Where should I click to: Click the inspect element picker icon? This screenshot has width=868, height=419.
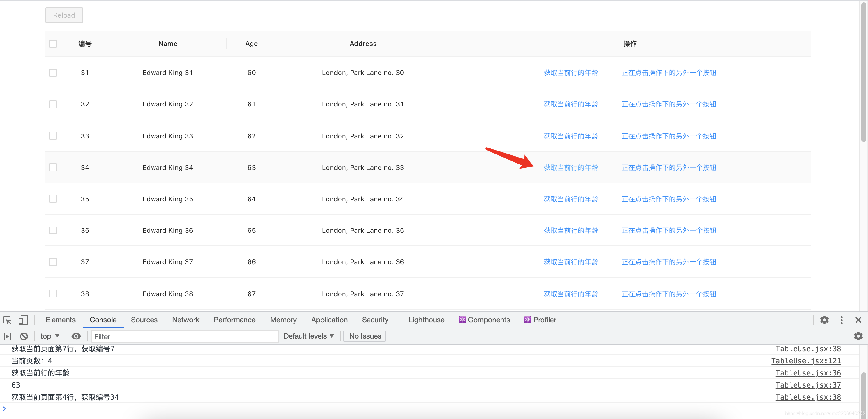[x=7, y=320]
